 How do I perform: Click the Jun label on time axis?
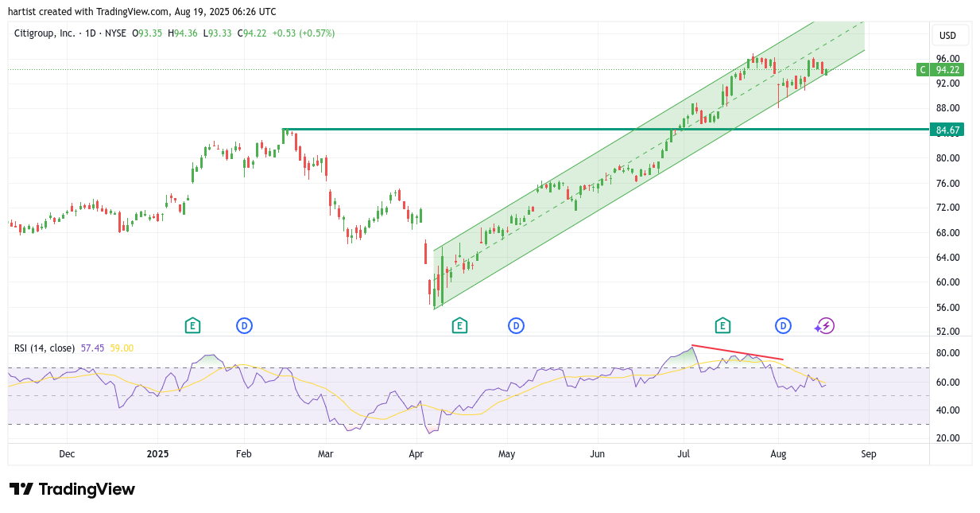pos(598,454)
